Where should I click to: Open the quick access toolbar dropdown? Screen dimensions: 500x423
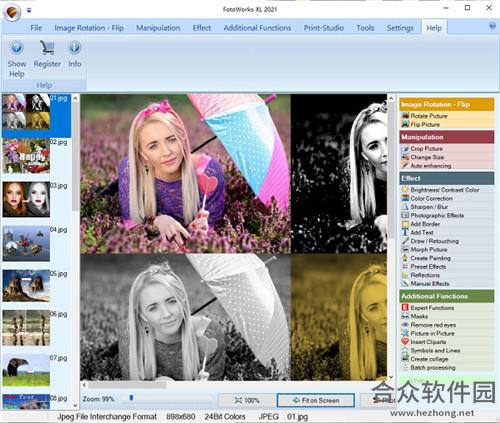pos(29,10)
